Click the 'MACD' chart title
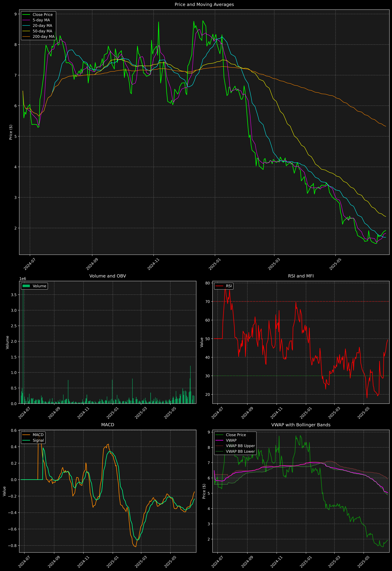 click(108, 425)
